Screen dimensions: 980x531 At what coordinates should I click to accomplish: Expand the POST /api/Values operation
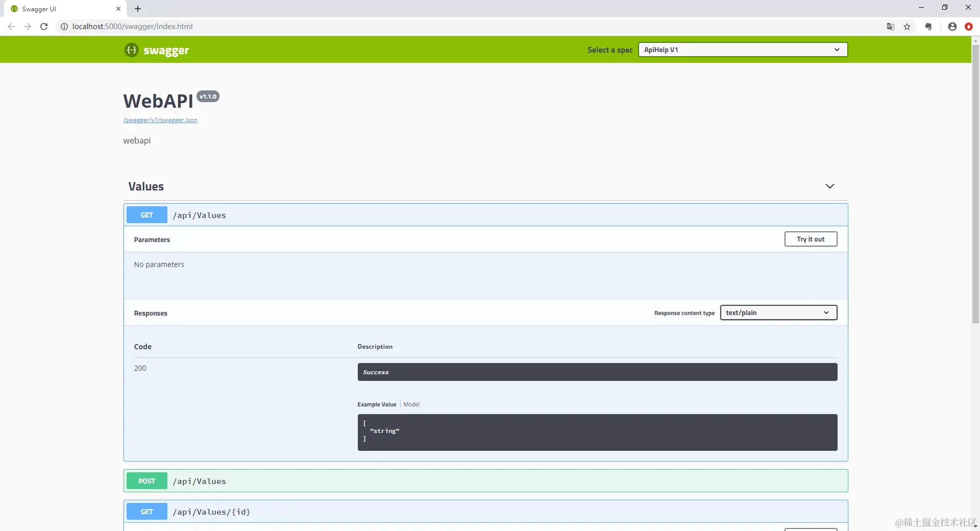485,481
